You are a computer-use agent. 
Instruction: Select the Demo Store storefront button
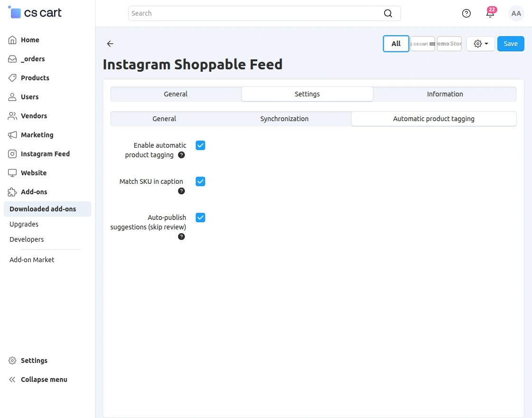coord(449,43)
